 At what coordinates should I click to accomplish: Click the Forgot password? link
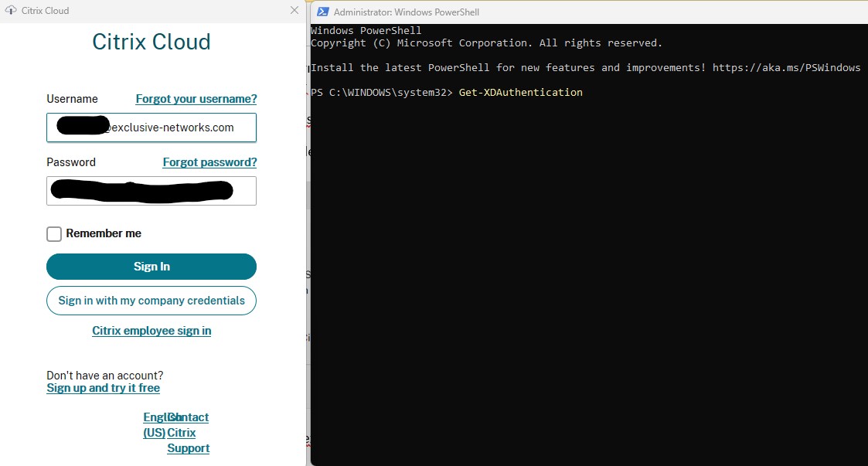pyautogui.click(x=209, y=162)
